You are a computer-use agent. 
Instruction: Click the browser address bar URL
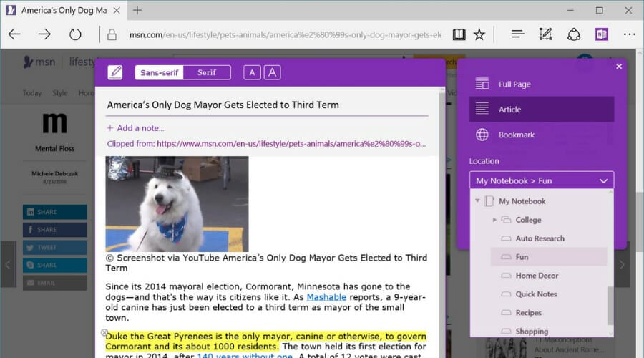pyautogui.click(x=286, y=35)
